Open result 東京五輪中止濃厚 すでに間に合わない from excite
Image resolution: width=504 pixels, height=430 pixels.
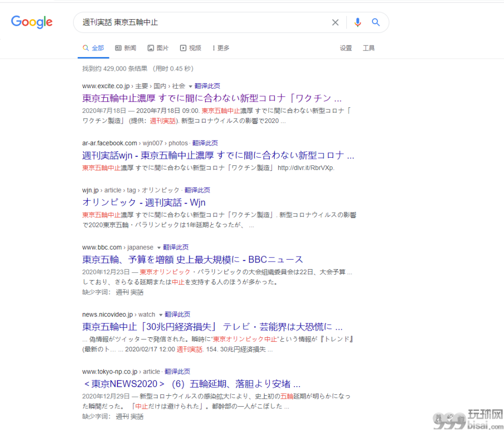click(212, 98)
